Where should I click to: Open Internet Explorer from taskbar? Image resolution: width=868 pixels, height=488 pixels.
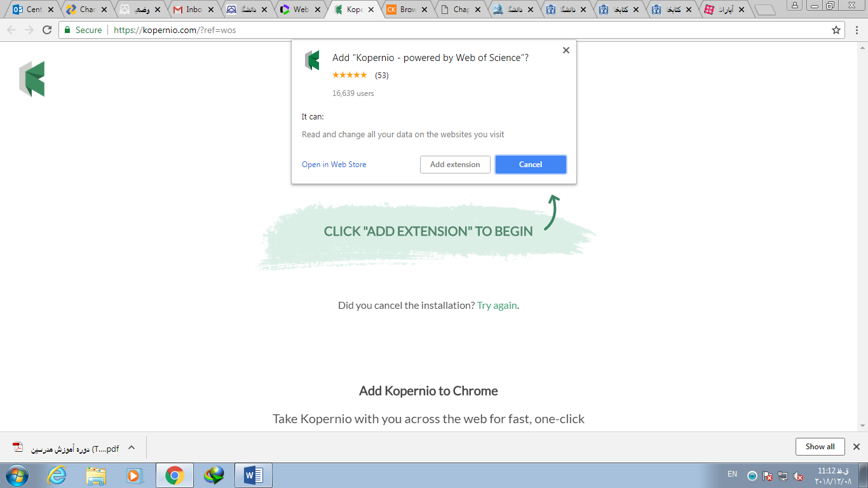pyautogui.click(x=57, y=475)
